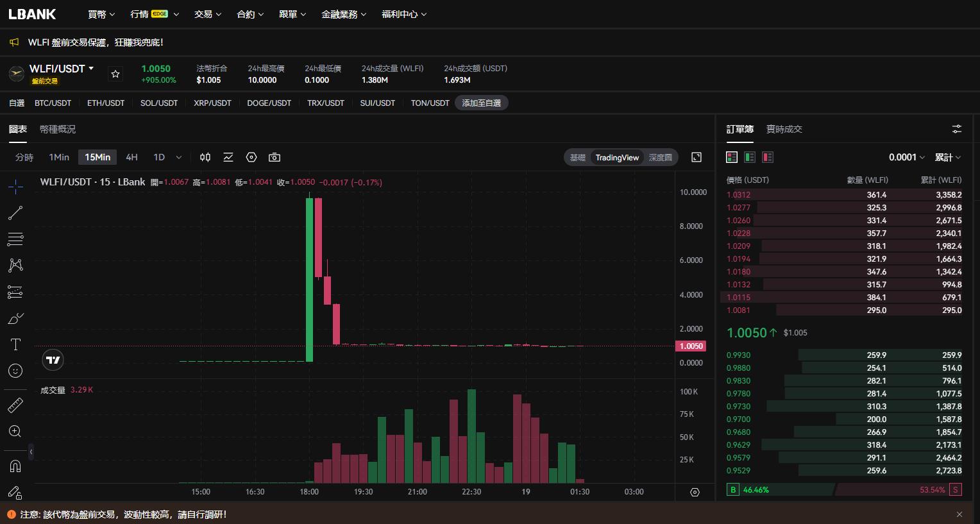
Task: Expand more timeframe options chevron
Action: click(x=179, y=157)
